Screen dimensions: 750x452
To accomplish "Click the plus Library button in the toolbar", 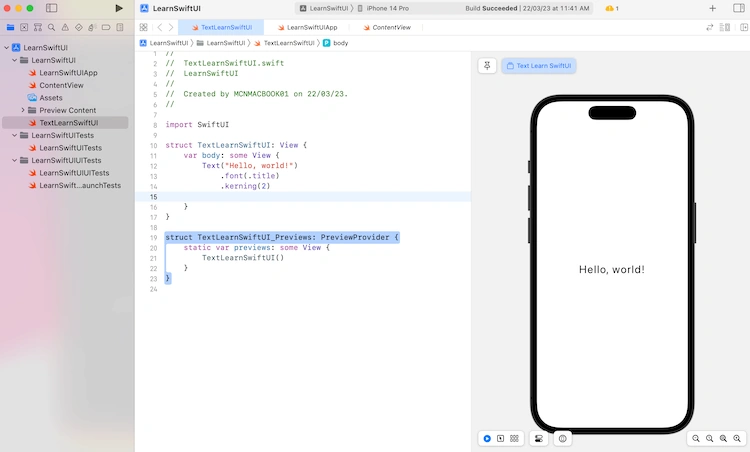I will coord(712,8).
